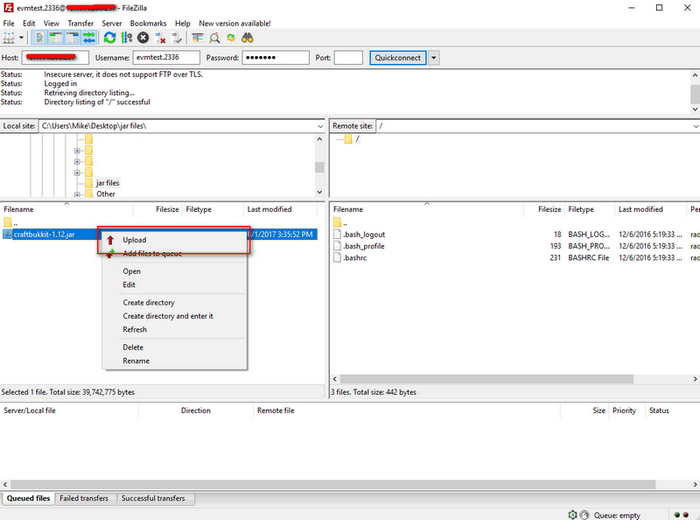The width and height of the screenshot is (700, 520).
Task: Open the Help menu
Action: coord(182,23)
